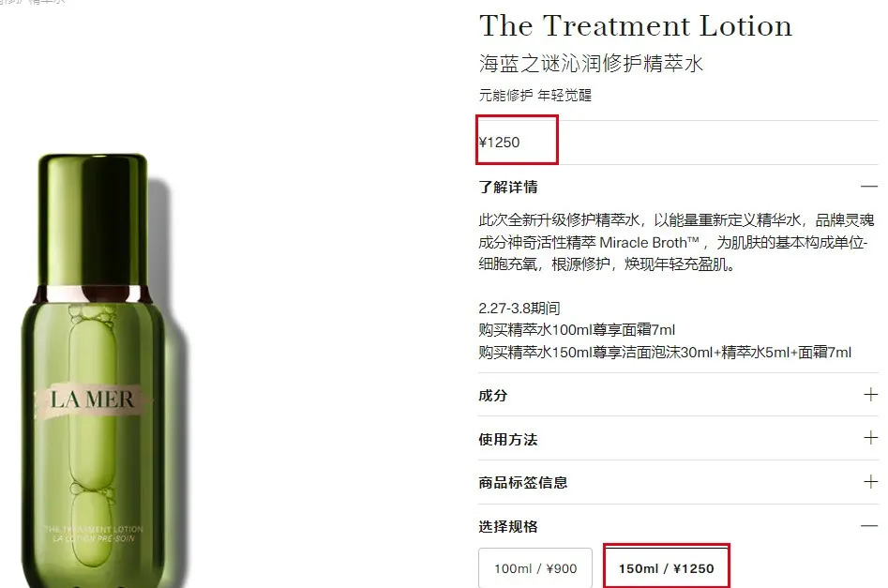This screenshot has width=888, height=588.
Task: Click the 海蓝之谜沁润修护精萃水 product name
Action: pyautogui.click(x=591, y=64)
